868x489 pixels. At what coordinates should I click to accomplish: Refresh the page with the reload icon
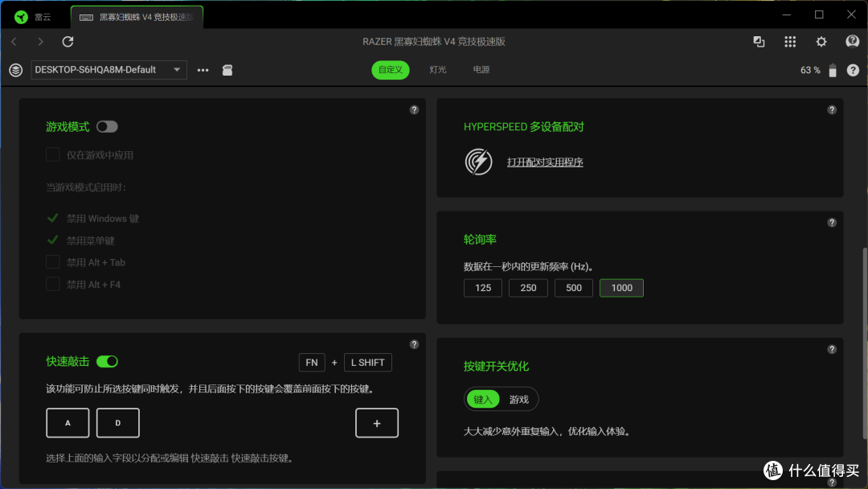(x=68, y=42)
